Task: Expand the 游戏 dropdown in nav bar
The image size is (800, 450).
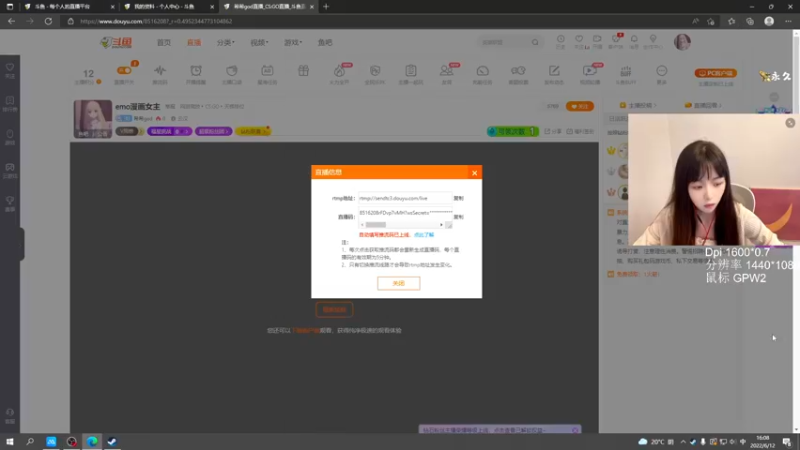Action: (293, 42)
